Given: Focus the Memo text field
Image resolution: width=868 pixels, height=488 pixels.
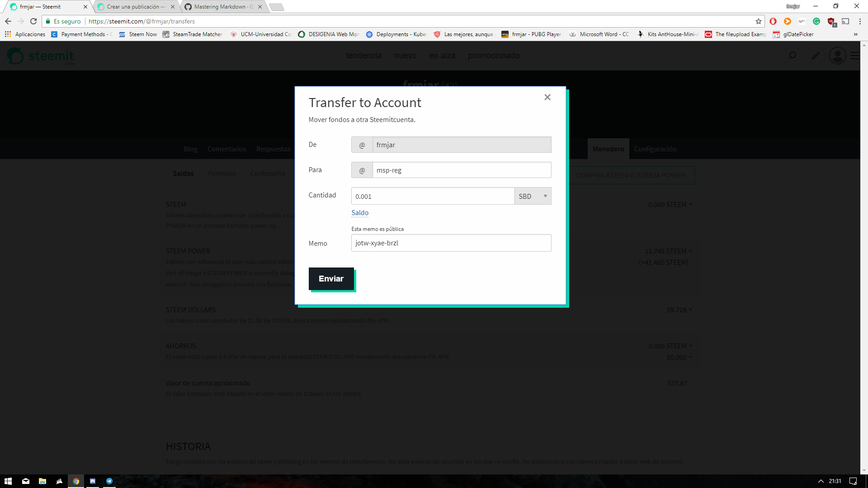Looking at the screenshot, I should pyautogui.click(x=451, y=243).
